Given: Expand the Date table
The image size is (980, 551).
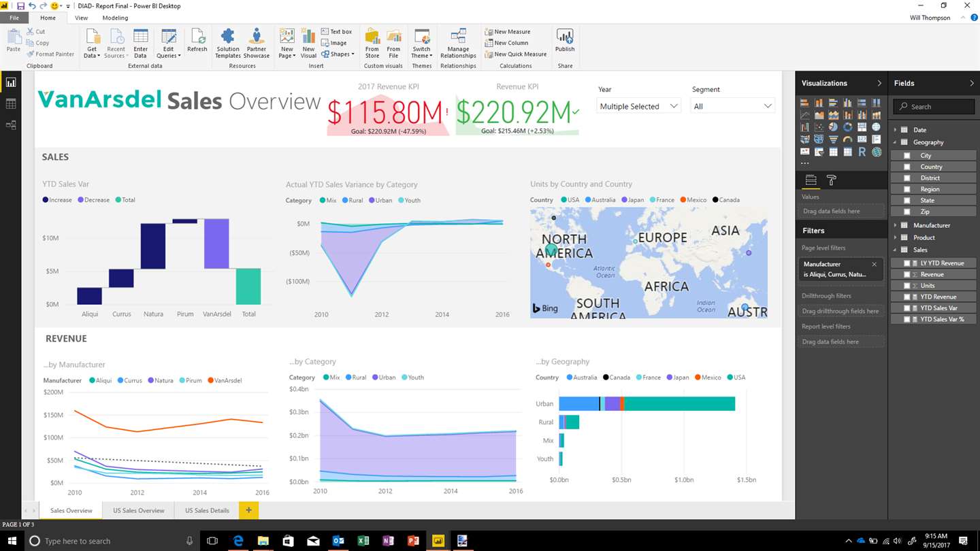Looking at the screenshot, I should (895, 130).
